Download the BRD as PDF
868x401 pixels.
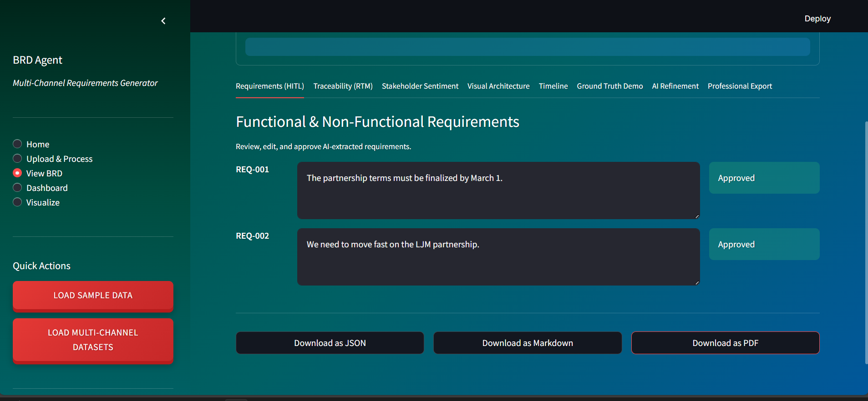point(726,343)
